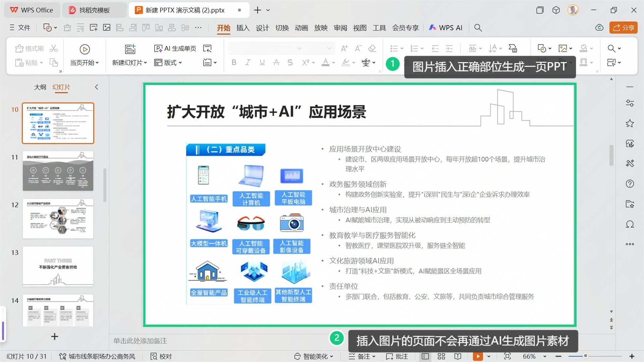Screen dimensions: 644x362
Task: Toggle strikethrough text formatting
Action: pos(276,62)
